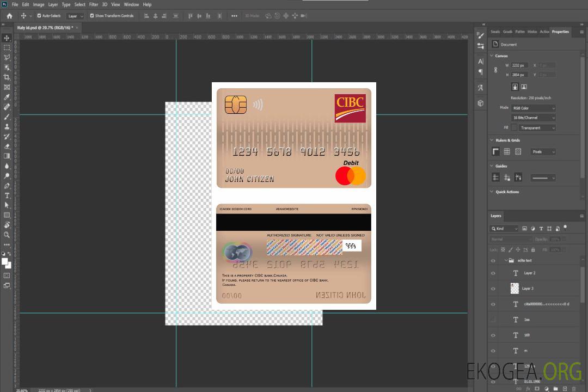Toggle the rulers icon in Rulers & Grids
The height and width of the screenshot is (392, 588).
point(496,151)
